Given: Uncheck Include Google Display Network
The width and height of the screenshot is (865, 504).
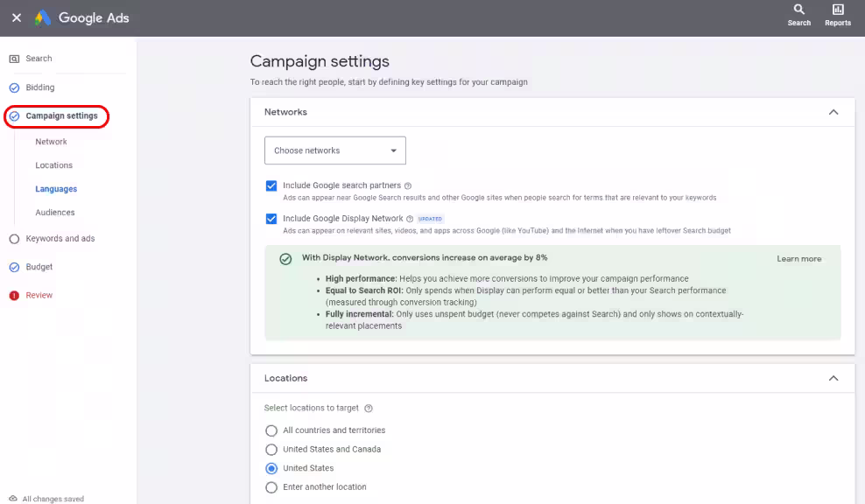Looking at the screenshot, I should click(x=271, y=219).
